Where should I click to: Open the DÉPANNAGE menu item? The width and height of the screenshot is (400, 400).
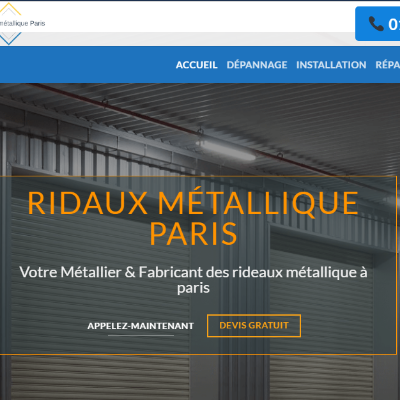coord(257,65)
